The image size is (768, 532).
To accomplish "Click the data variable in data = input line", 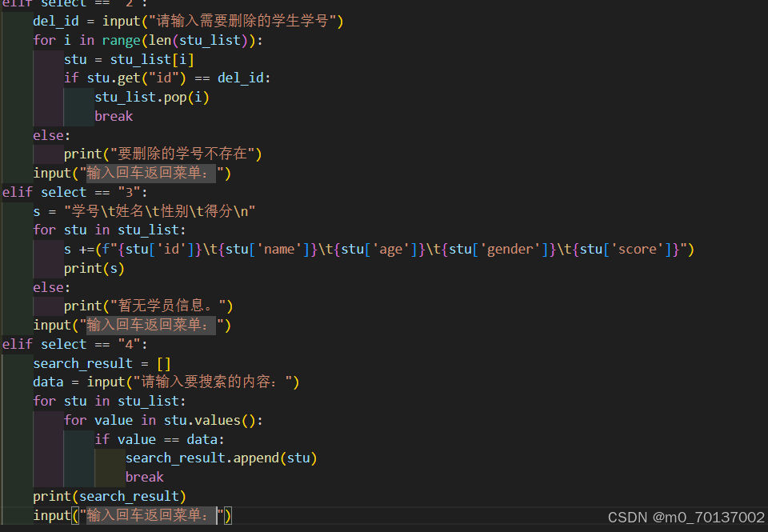I will [48, 382].
